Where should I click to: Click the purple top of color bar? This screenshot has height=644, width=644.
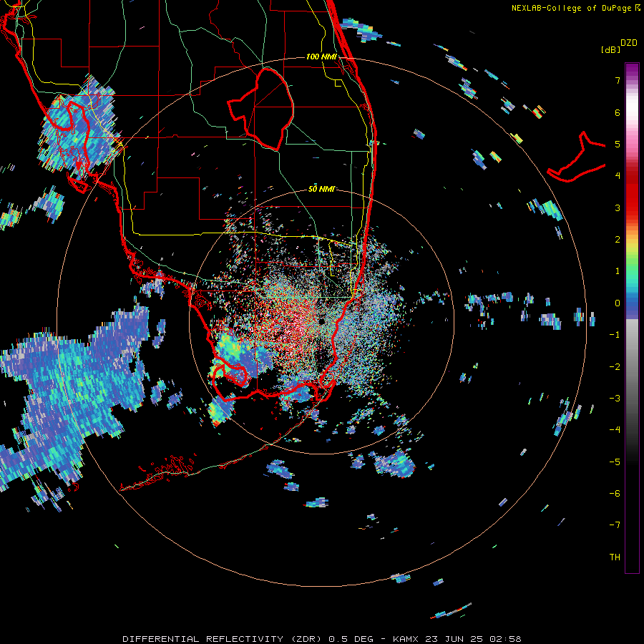click(x=632, y=70)
